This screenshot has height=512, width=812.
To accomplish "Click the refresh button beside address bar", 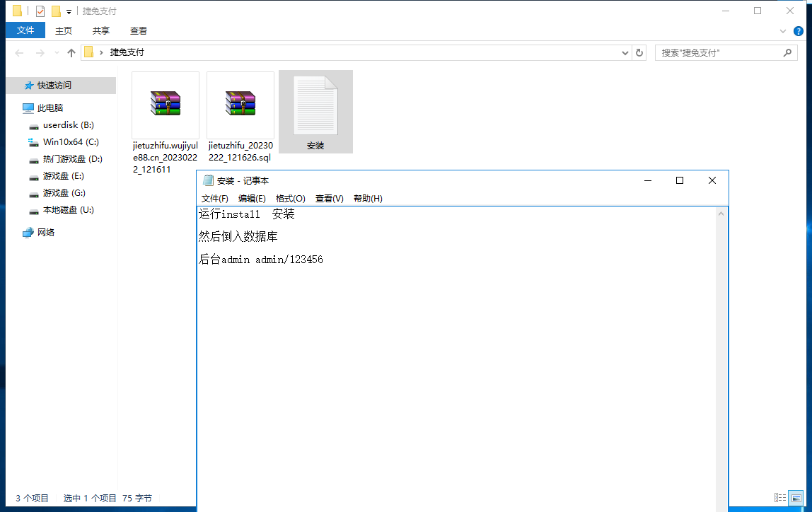I will [x=639, y=53].
